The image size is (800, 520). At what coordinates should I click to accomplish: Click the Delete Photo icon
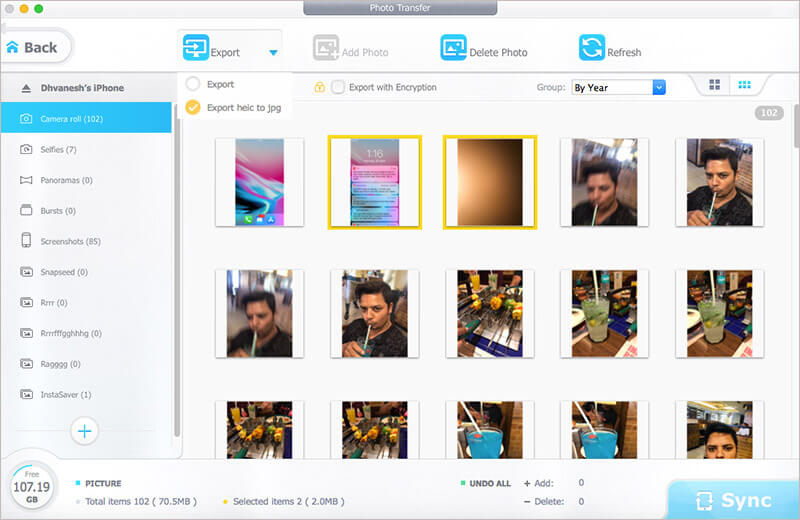453,47
